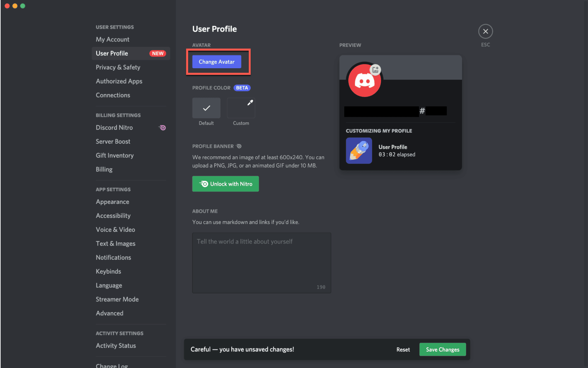Open Text & Images settings
The width and height of the screenshot is (588, 368).
point(131,243)
